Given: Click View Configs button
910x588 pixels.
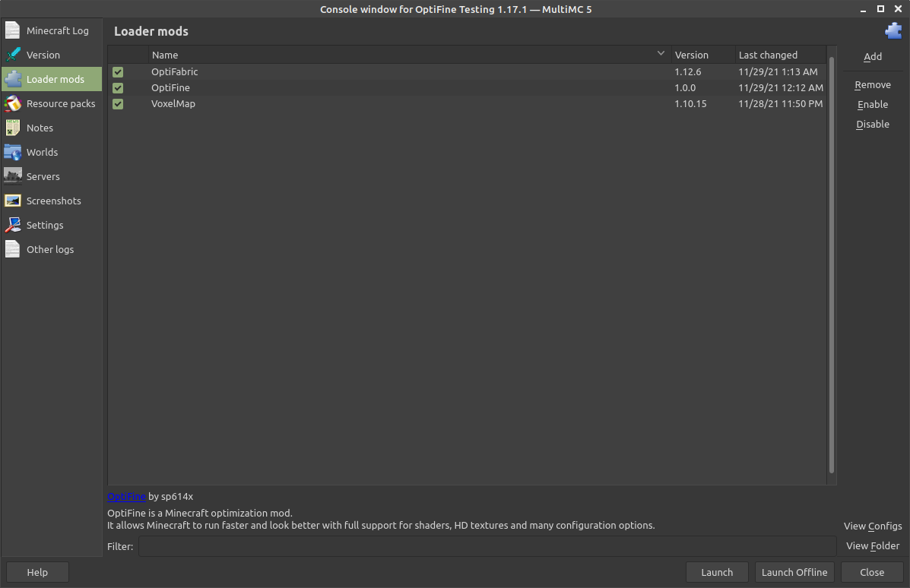Looking at the screenshot, I should [x=872, y=526].
